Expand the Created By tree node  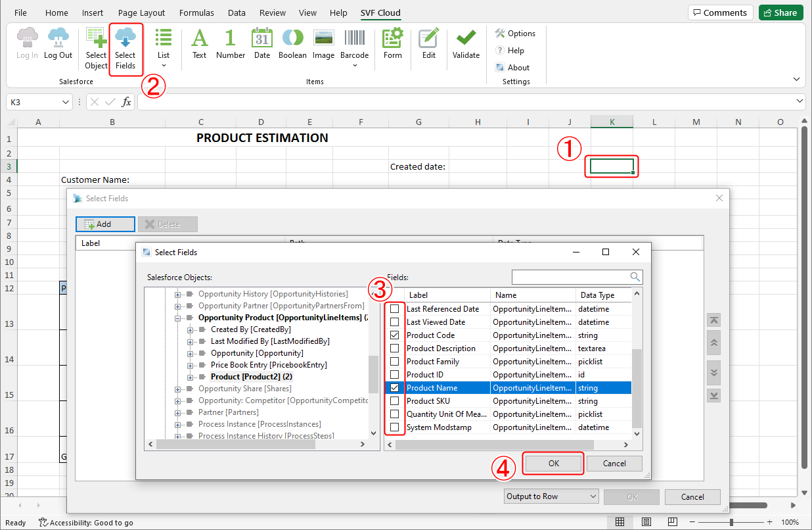[x=191, y=329]
